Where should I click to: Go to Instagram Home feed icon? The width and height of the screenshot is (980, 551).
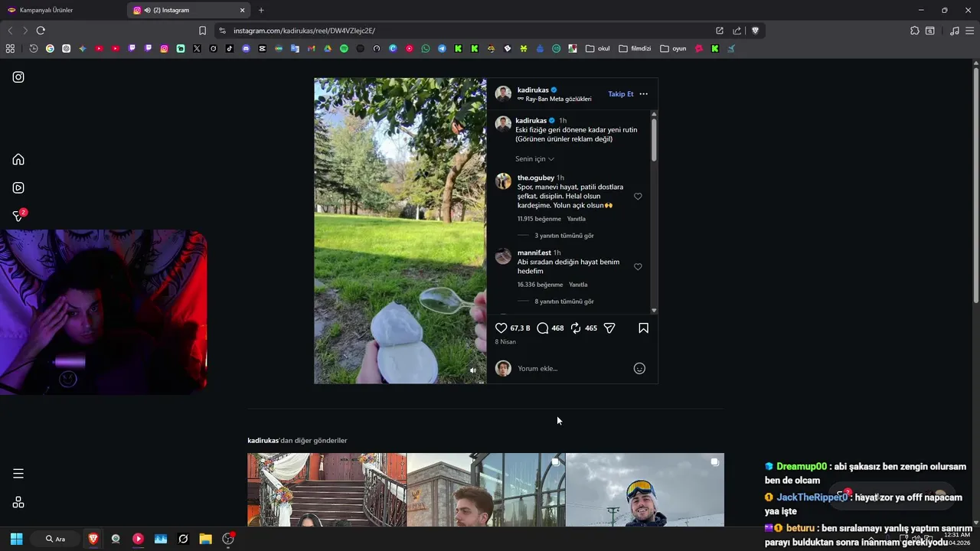[18, 159]
